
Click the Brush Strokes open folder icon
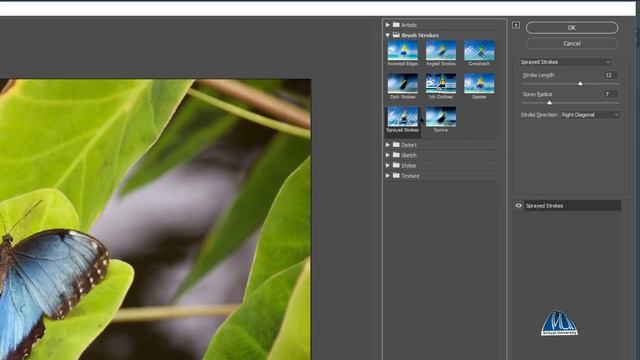point(396,35)
